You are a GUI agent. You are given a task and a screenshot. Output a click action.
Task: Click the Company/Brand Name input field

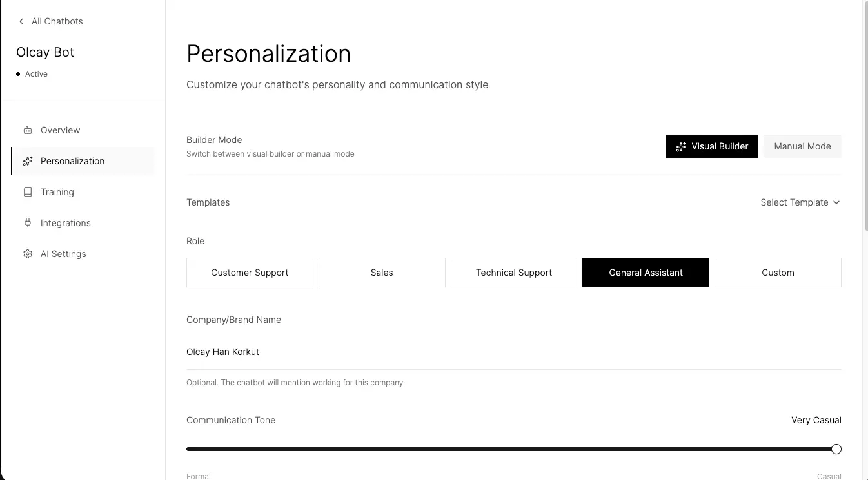click(513, 352)
